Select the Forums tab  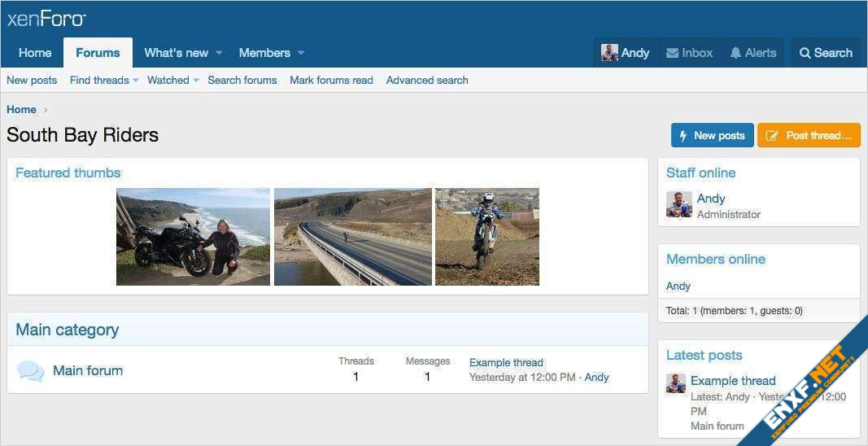pyautogui.click(x=98, y=53)
